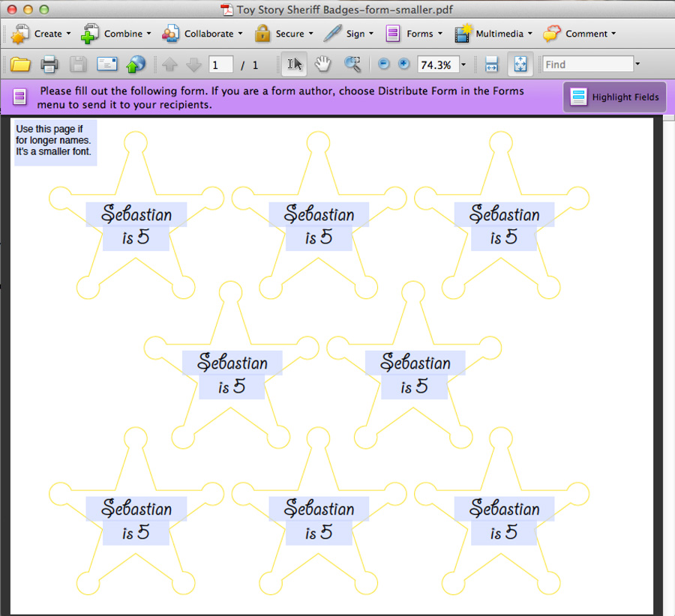Click the 'Use this page if' note field

coord(55,143)
